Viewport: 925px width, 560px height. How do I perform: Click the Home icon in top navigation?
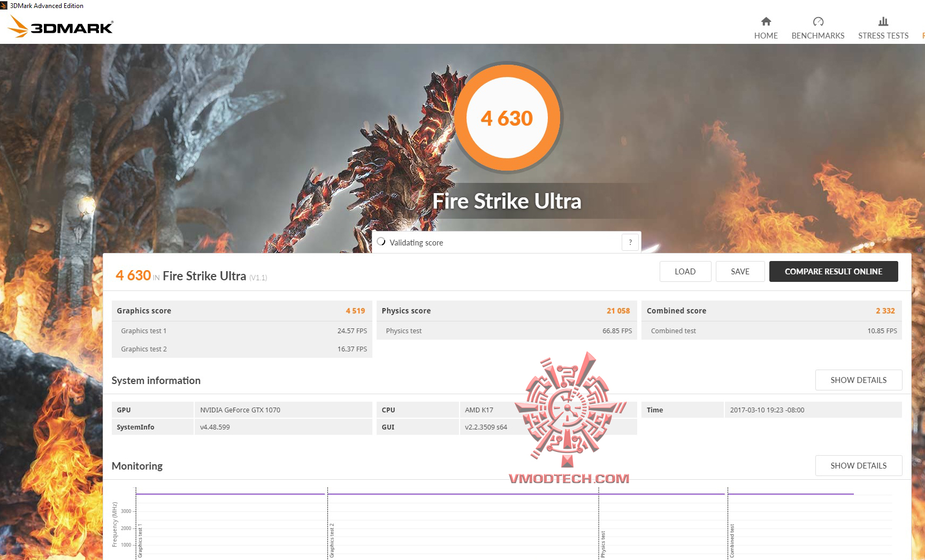coord(766,22)
